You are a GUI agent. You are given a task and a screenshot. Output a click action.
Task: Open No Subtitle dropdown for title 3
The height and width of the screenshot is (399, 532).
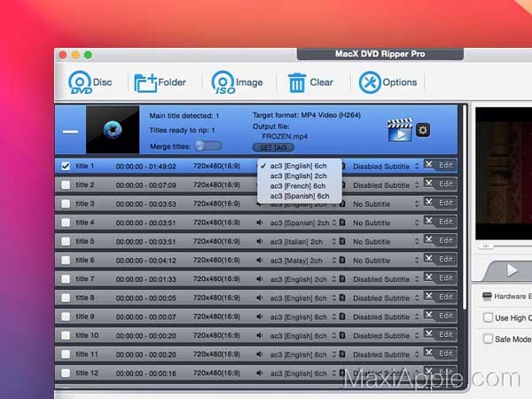[x=386, y=204]
